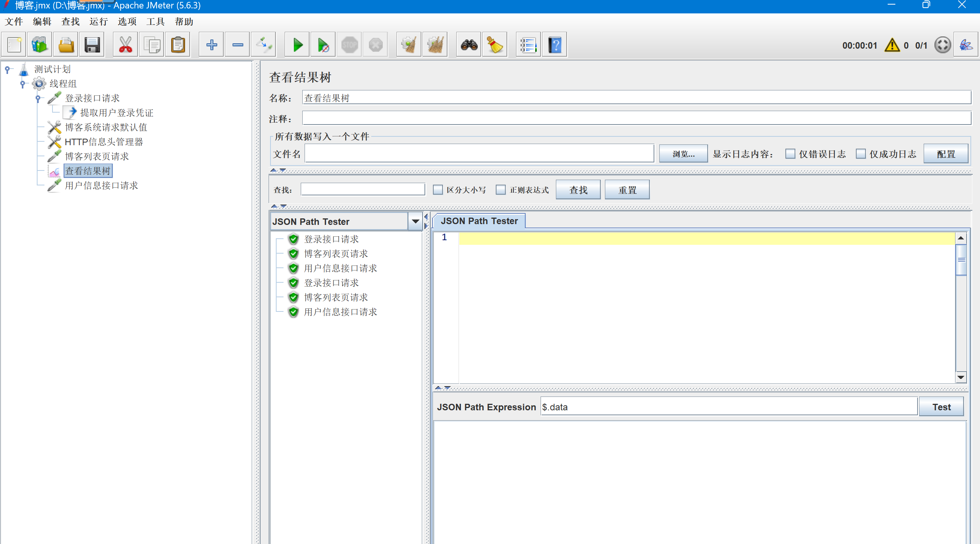Open the 运行 menu
Screen dimensions: 980x544
[x=98, y=22]
